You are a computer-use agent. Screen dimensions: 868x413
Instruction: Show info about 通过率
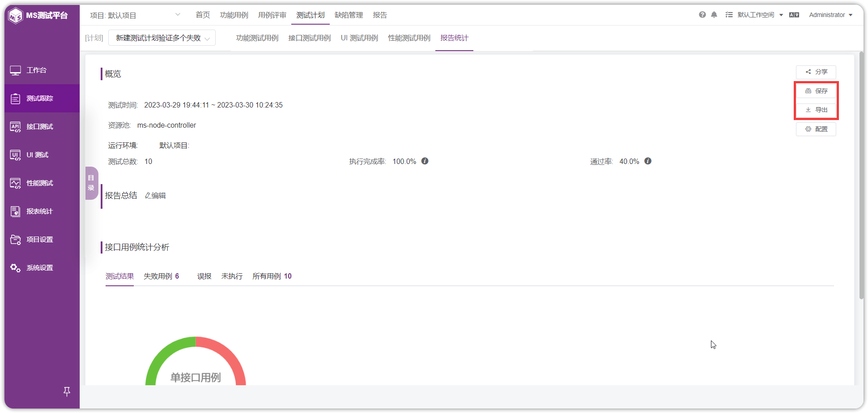(648, 161)
